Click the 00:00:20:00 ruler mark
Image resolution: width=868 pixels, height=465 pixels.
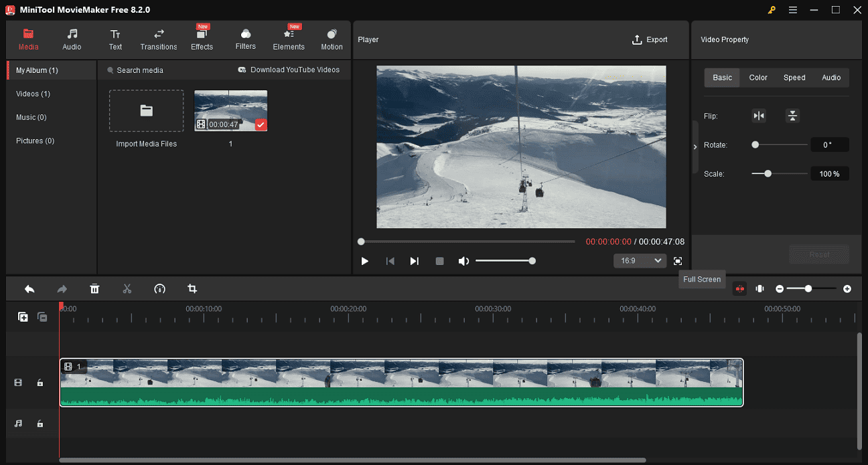(x=348, y=309)
